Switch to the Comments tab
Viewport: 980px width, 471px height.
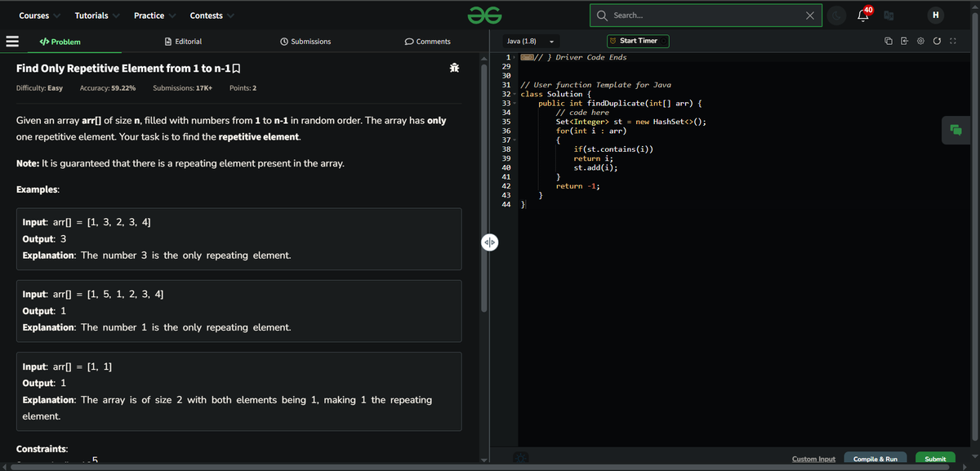click(428, 41)
